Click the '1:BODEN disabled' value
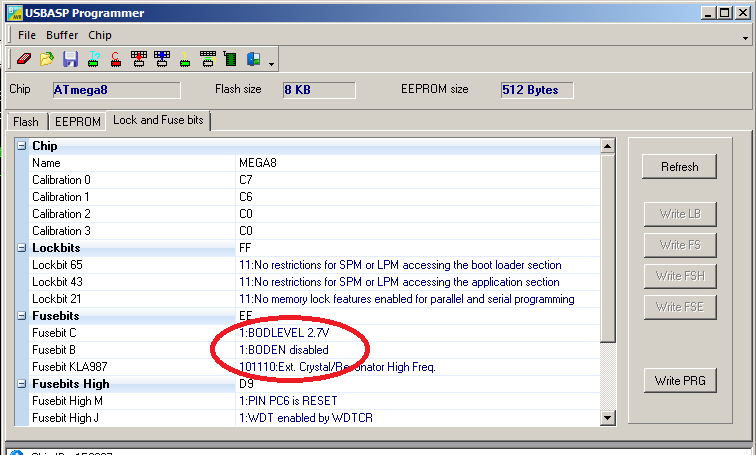 pos(284,350)
